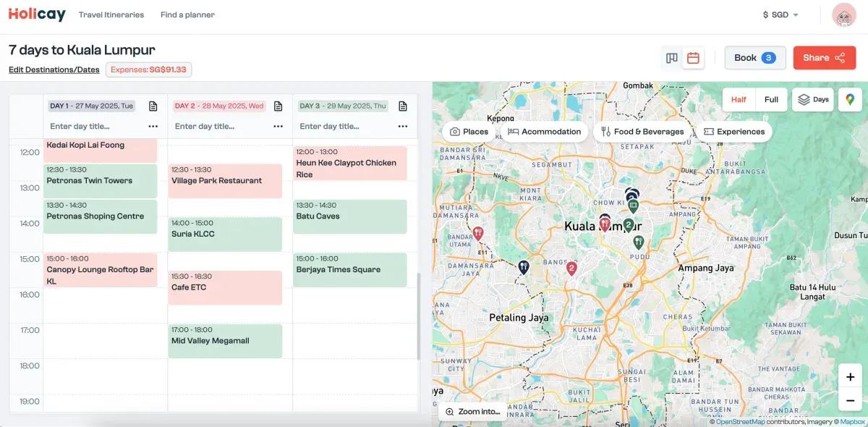This screenshot has width=868, height=427.
Task: Select the DAY 2 header label
Action: click(x=219, y=106)
